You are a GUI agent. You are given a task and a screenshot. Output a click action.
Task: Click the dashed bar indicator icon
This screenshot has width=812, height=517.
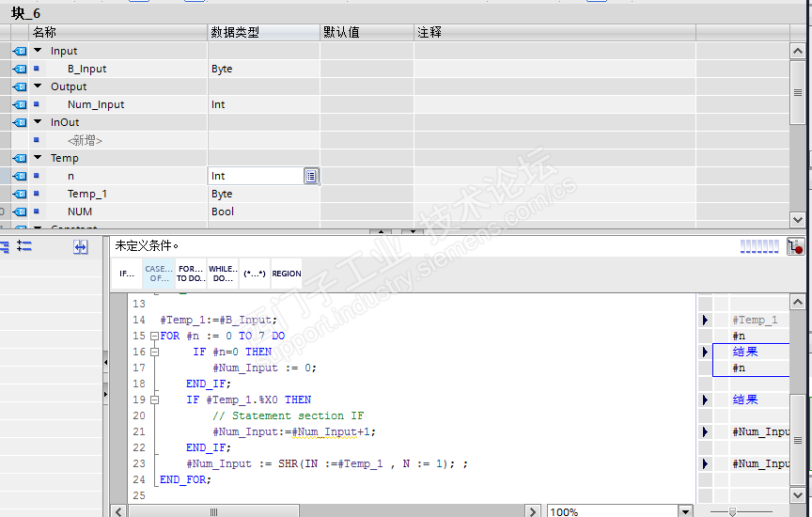(x=759, y=246)
